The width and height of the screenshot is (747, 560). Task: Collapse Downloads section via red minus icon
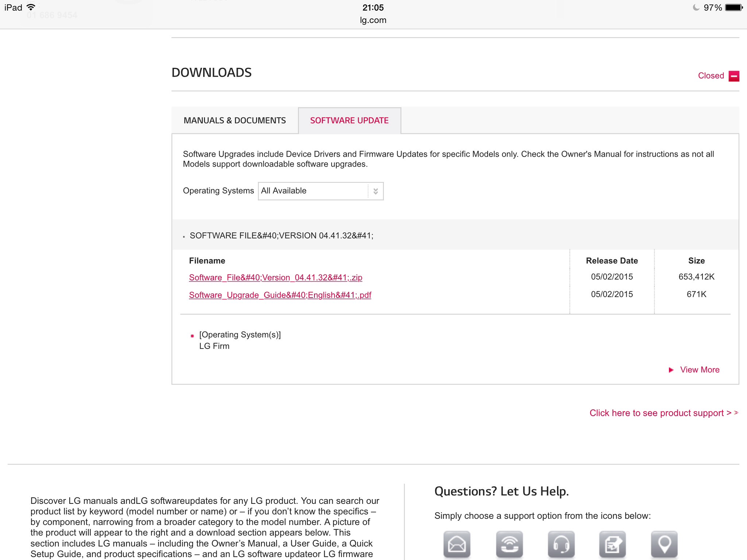click(x=734, y=76)
